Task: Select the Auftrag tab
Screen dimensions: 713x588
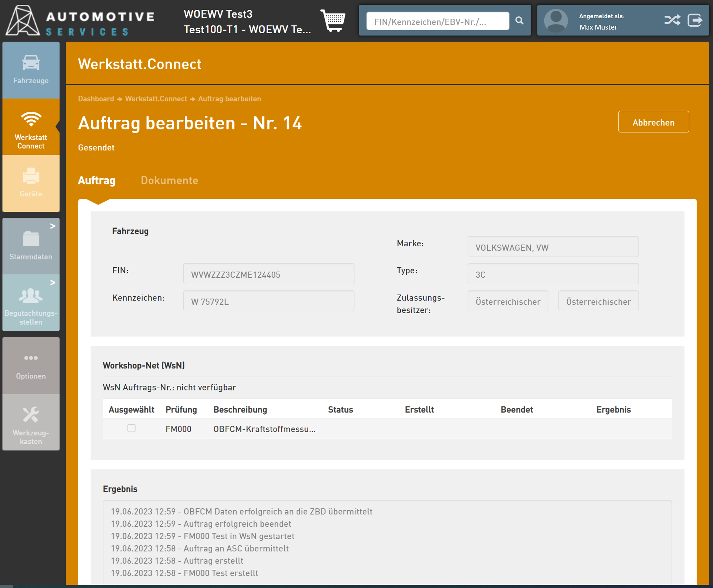Action: tap(97, 180)
